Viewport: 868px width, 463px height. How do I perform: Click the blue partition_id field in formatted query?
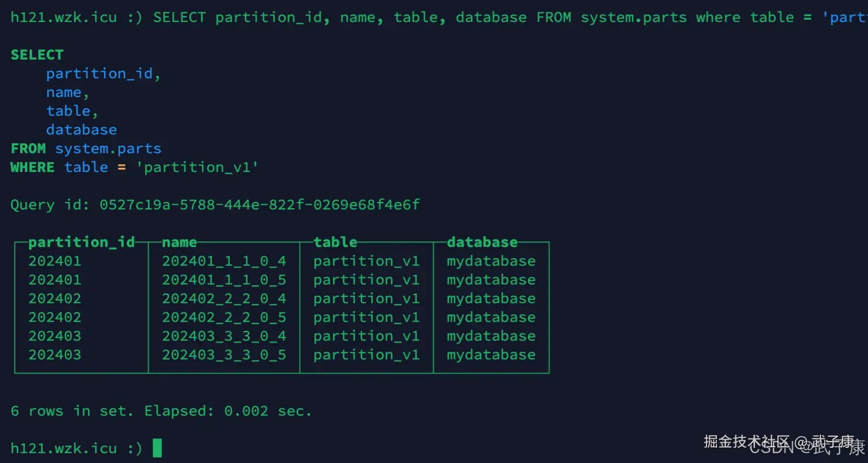[100, 74]
